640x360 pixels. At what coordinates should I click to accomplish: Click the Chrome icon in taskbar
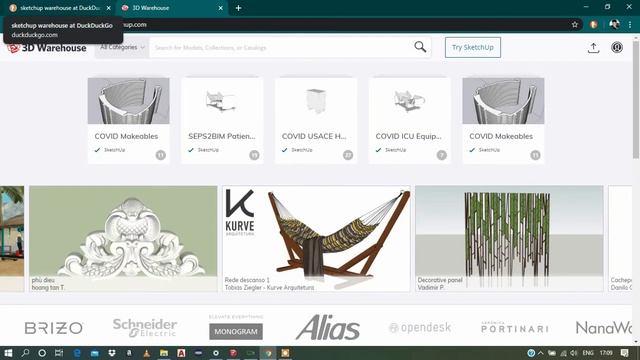(x=268, y=353)
